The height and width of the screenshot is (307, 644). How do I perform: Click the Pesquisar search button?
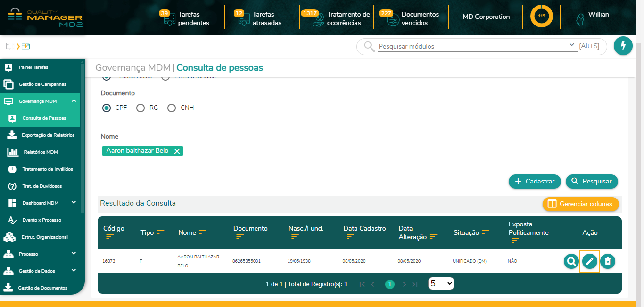[x=592, y=181]
